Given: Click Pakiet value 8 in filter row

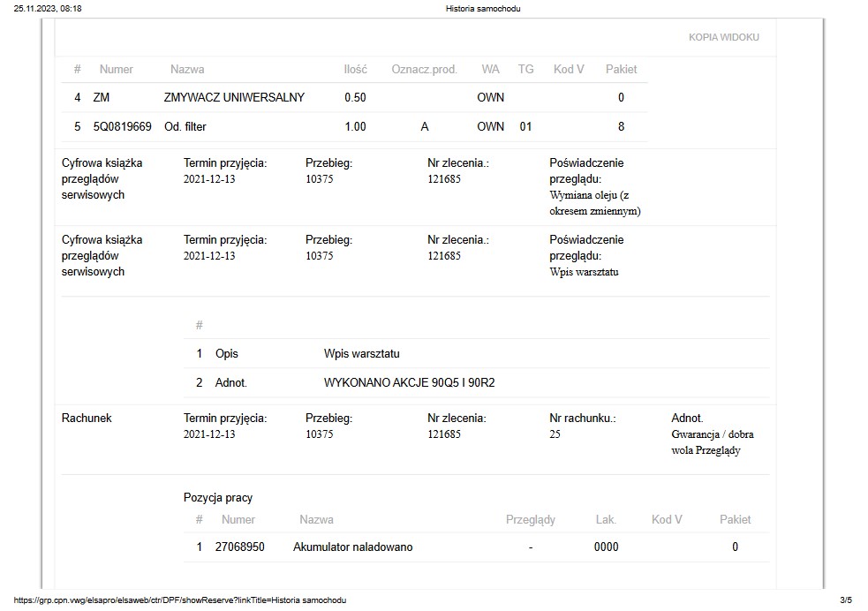Looking at the screenshot, I should [x=621, y=127].
